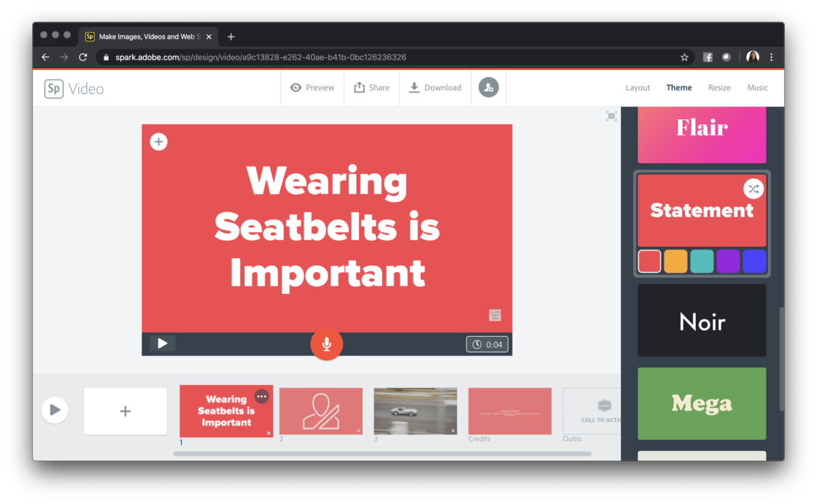Switch to the Resize options
The width and height of the screenshot is (817, 504).
click(719, 87)
